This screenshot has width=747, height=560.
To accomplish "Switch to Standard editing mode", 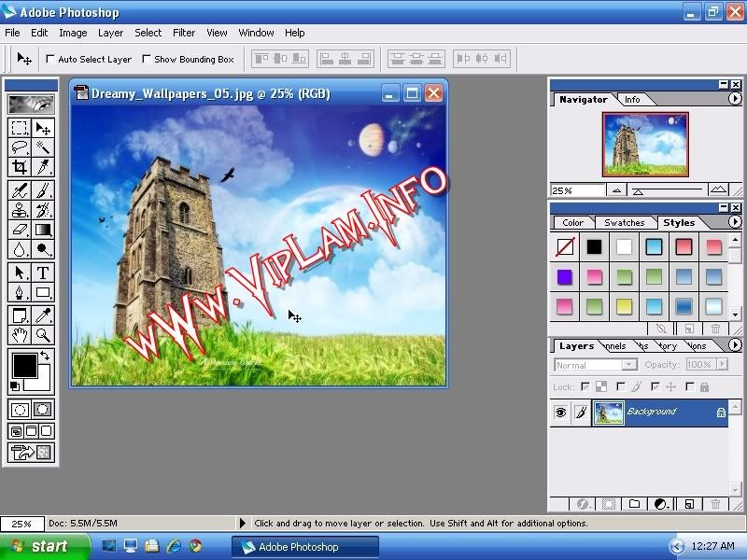I will [x=20, y=409].
